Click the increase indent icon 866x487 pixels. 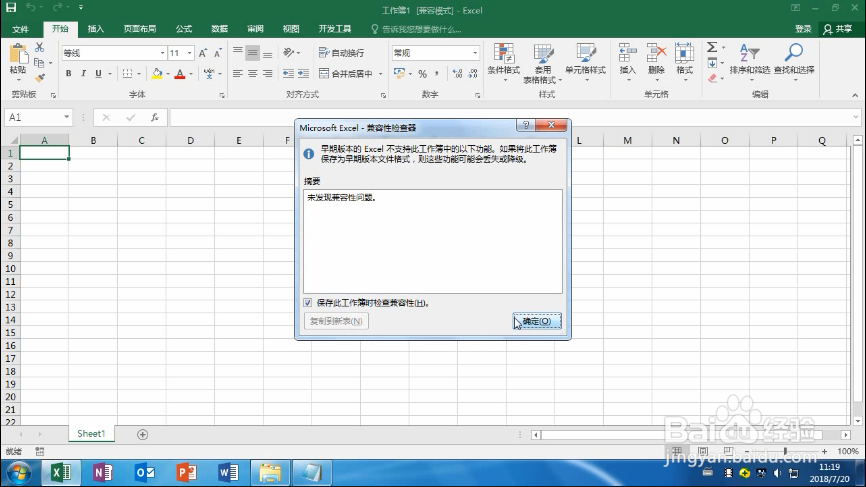303,73
